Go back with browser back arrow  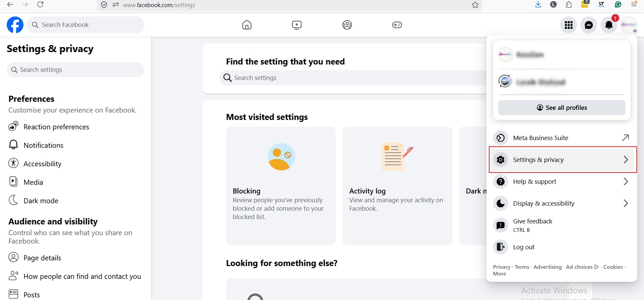click(x=10, y=4)
